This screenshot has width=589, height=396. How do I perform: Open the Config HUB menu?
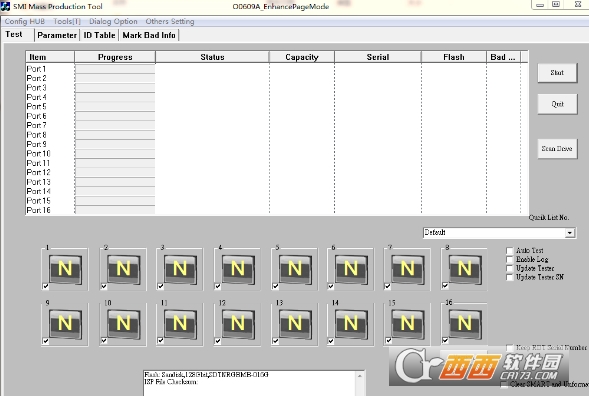coord(25,21)
